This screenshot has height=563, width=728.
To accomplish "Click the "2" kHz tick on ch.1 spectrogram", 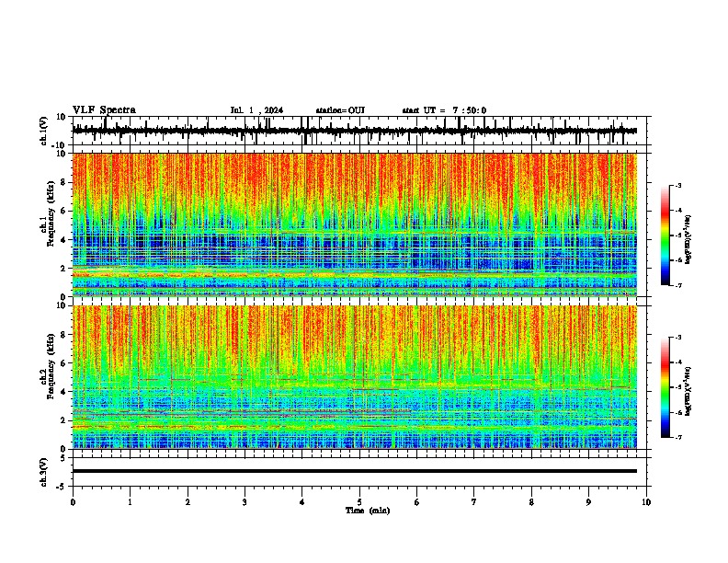I will click(x=63, y=269).
